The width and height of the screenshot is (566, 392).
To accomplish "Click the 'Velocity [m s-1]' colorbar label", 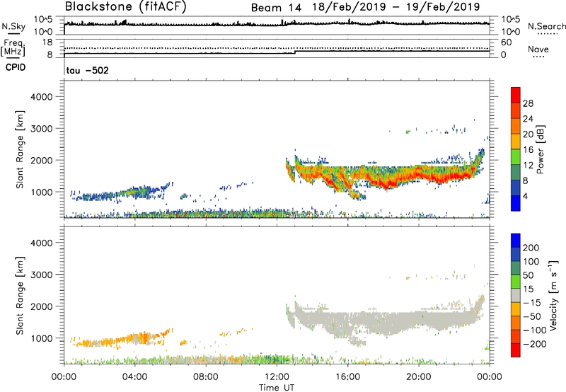I will pos(553,295).
